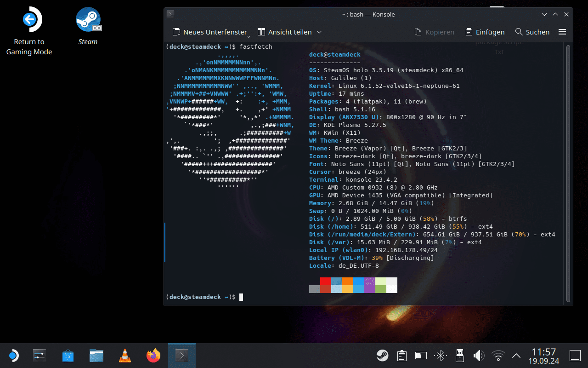Click the Disk (/run/media/deck/Extern) line
The height and width of the screenshot is (368, 588).
point(432,235)
